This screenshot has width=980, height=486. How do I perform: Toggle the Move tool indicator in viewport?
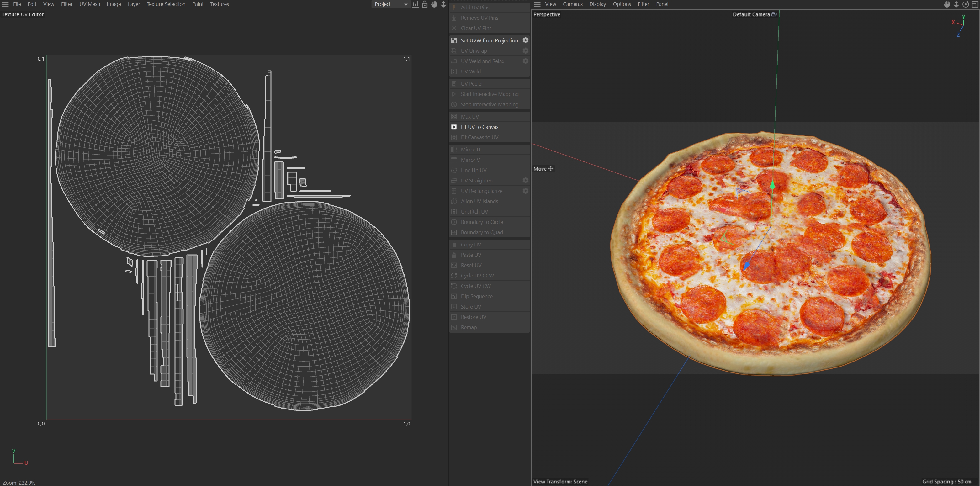point(543,169)
